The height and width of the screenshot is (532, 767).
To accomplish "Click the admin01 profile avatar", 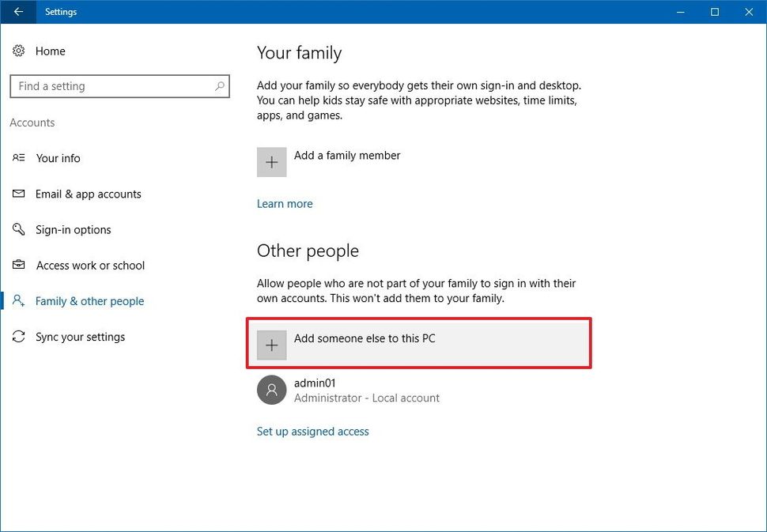I will pyautogui.click(x=271, y=390).
